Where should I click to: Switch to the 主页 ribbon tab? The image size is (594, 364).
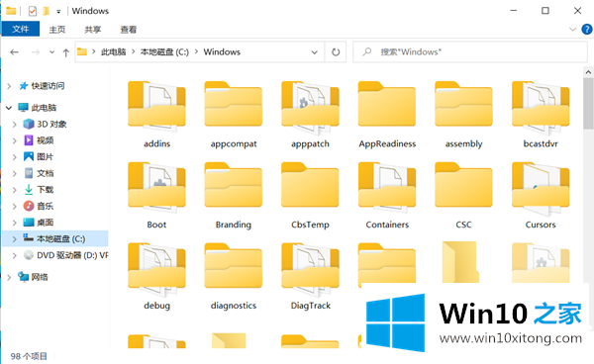[x=57, y=30]
